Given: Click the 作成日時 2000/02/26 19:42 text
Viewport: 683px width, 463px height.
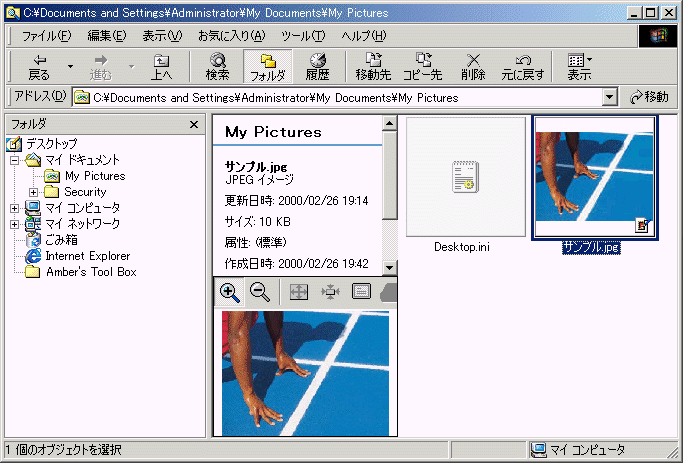Looking at the screenshot, I should (x=296, y=264).
